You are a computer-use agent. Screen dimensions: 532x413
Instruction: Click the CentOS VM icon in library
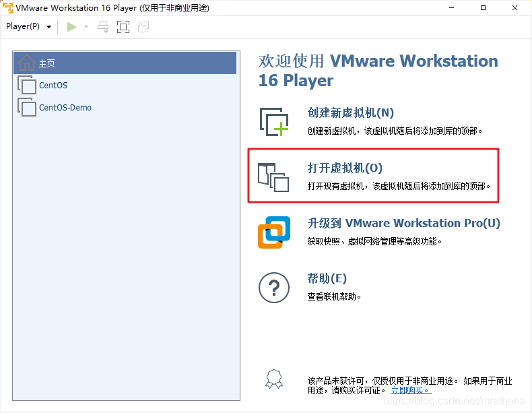pyautogui.click(x=27, y=85)
